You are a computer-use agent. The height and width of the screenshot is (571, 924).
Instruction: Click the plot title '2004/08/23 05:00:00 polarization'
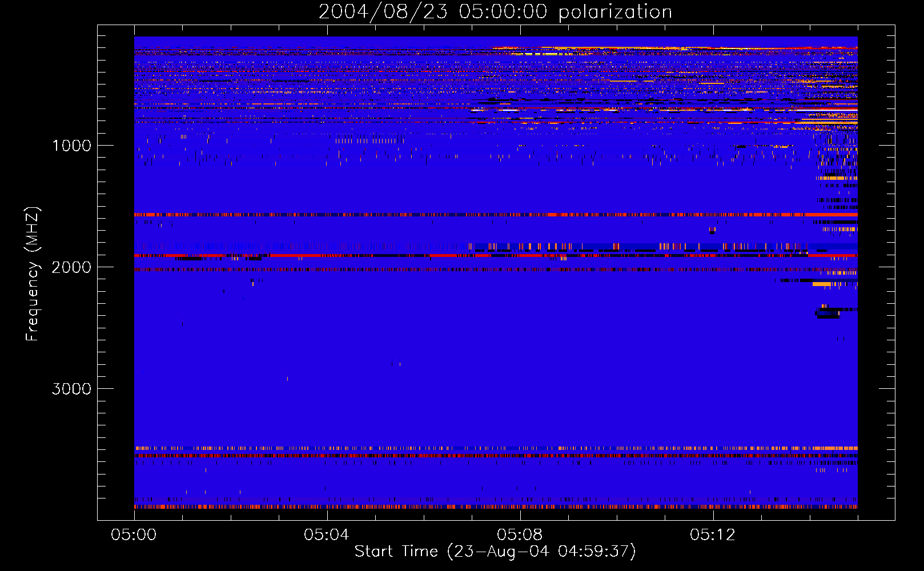tap(495, 12)
